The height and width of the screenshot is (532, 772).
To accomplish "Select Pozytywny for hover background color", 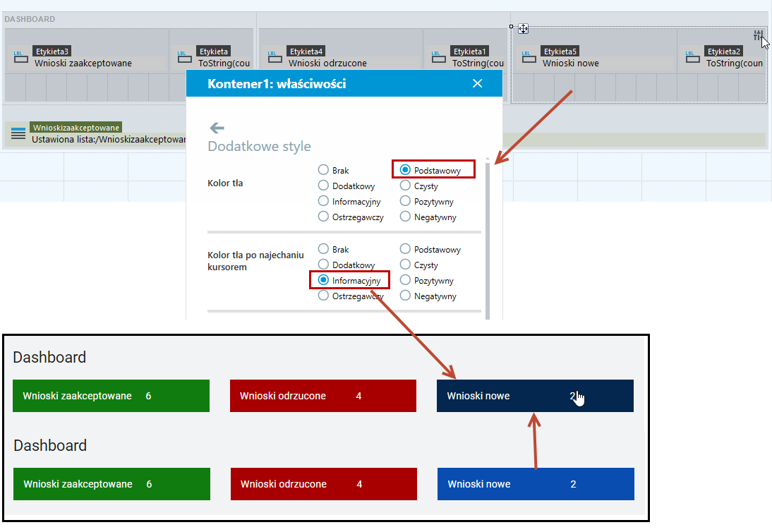I will tap(405, 280).
